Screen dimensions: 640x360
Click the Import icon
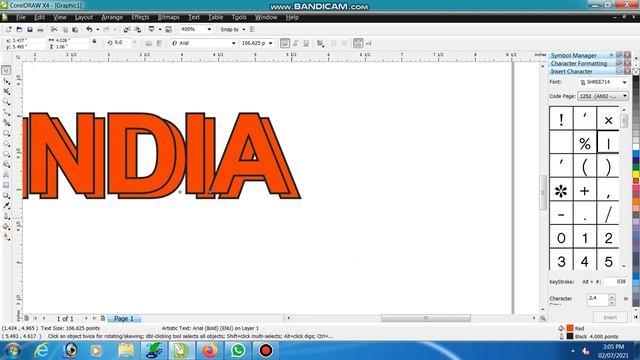coord(127,29)
